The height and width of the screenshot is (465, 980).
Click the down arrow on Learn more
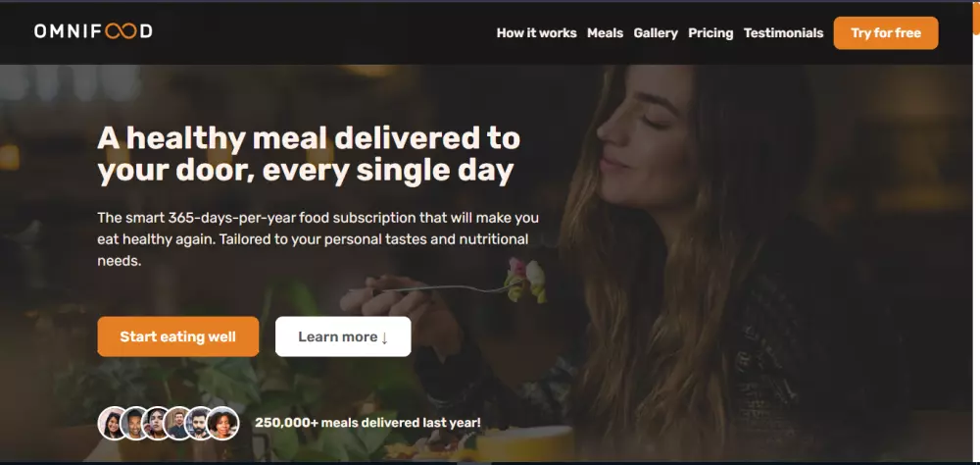point(384,337)
